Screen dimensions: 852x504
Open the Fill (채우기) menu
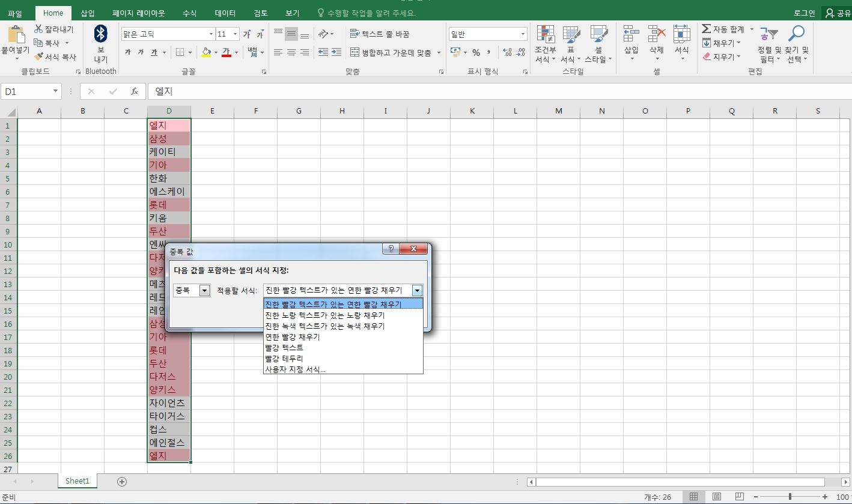point(723,43)
